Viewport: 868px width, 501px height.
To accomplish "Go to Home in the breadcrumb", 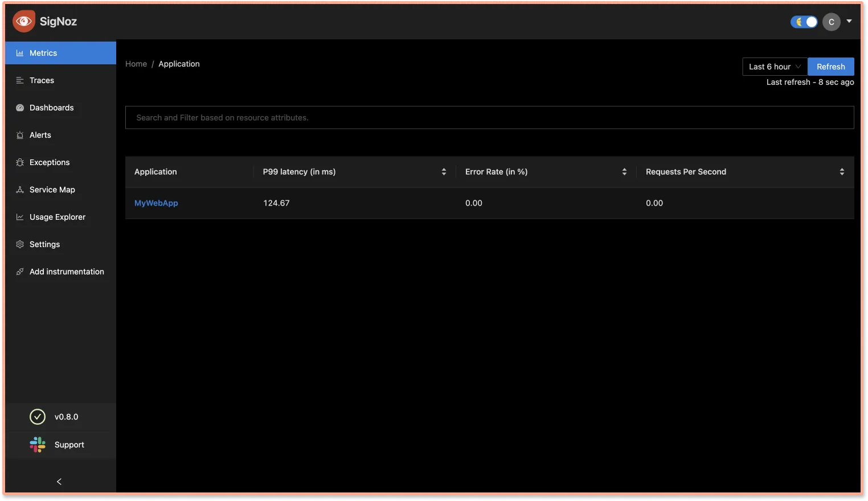I will pos(136,64).
